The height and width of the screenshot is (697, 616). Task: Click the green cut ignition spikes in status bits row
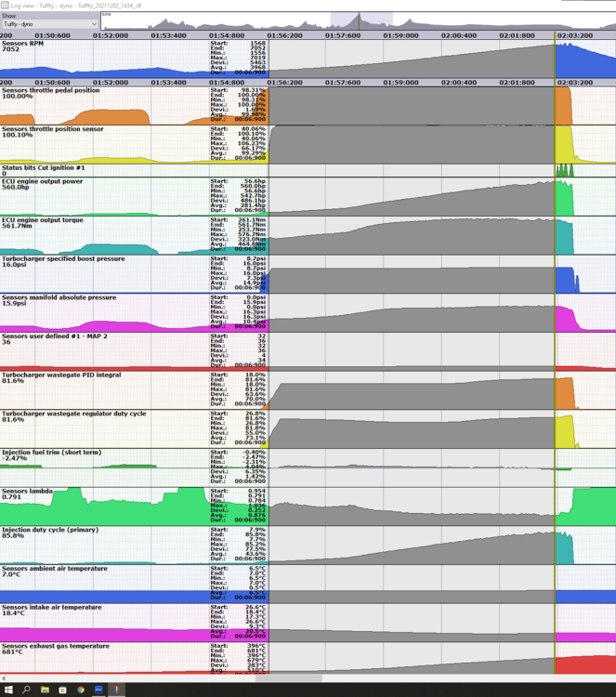click(565, 170)
